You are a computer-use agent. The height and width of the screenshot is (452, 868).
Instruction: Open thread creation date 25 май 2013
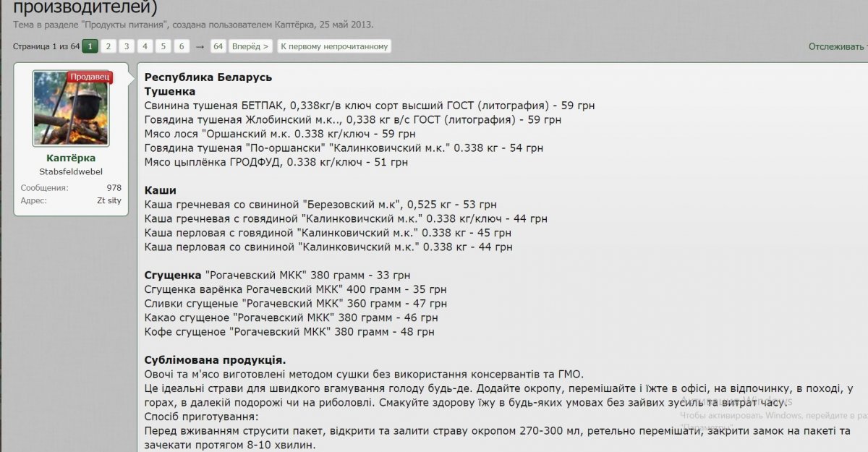(345, 25)
